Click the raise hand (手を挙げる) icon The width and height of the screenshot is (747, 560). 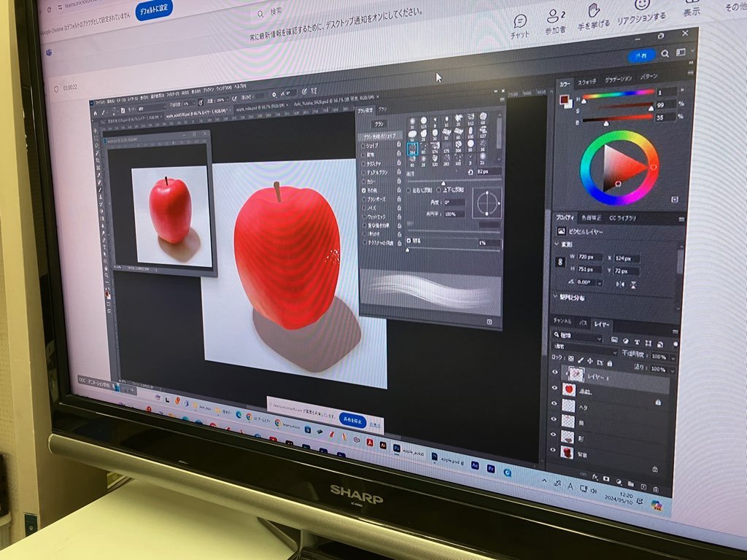[x=593, y=10]
